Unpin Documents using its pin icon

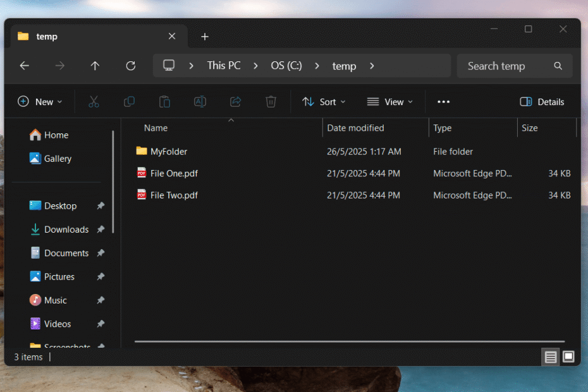point(101,253)
